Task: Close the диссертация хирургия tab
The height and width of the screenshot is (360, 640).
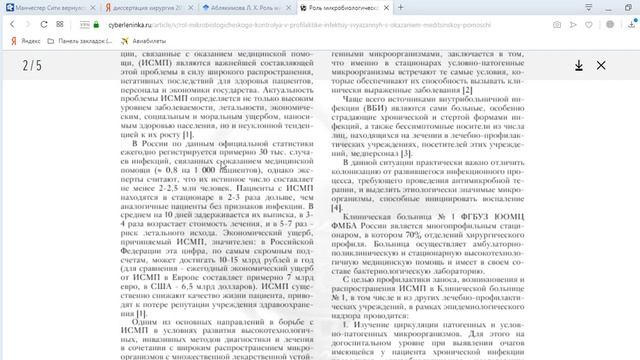Action: coord(190,8)
